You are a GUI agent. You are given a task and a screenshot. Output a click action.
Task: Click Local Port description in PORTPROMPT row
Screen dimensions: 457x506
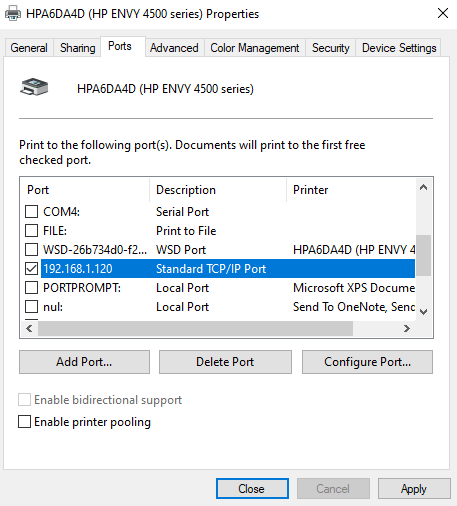click(x=182, y=288)
